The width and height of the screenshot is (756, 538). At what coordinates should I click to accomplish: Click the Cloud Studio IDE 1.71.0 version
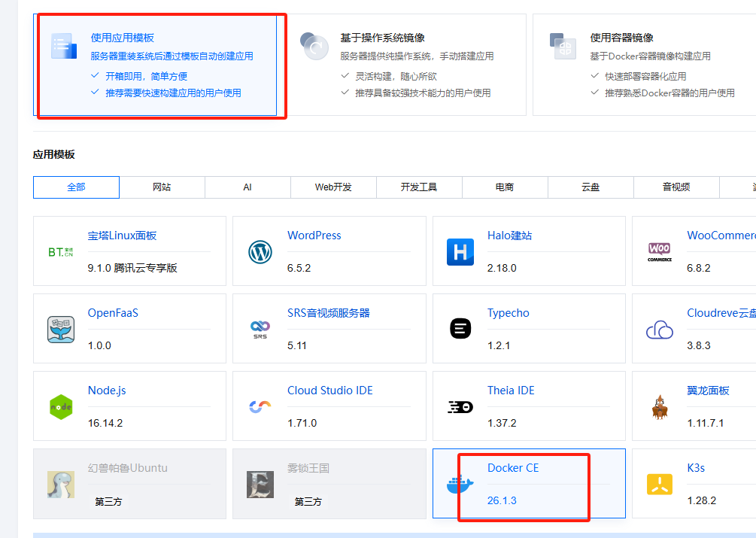click(302, 424)
